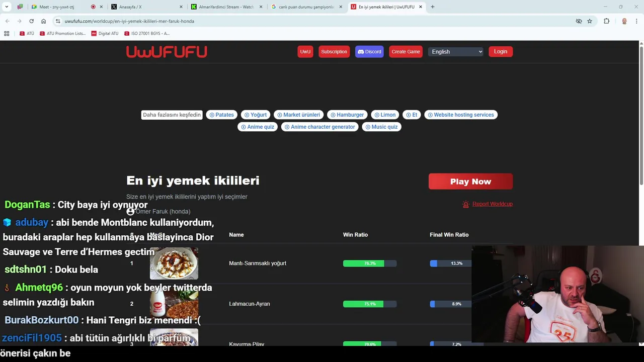644x362 pixels.
Task: Close the UwUFUFU tab
Action: (421, 7)
